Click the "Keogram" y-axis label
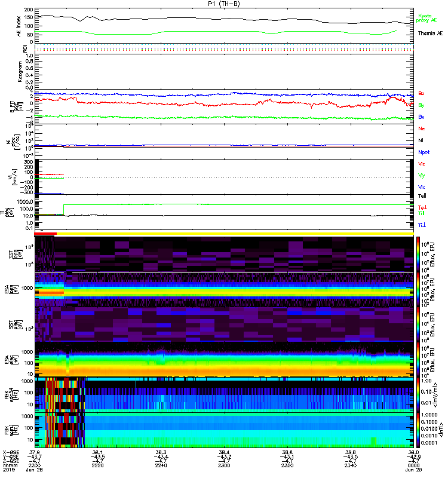Viewport: 448px width, 478px height. point(20,72)
